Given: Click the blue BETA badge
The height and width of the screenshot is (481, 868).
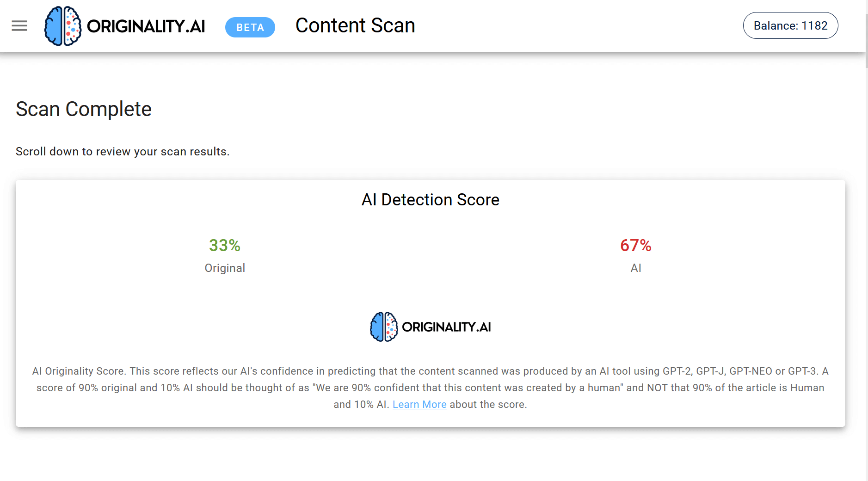Looking at the screenshot, I should 250,27.
